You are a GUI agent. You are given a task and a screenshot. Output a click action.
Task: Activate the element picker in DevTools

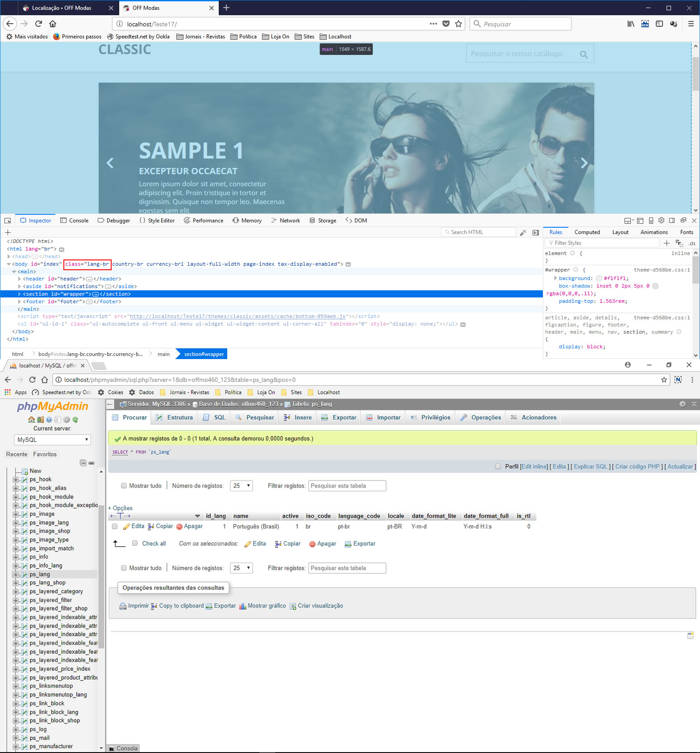8,221
